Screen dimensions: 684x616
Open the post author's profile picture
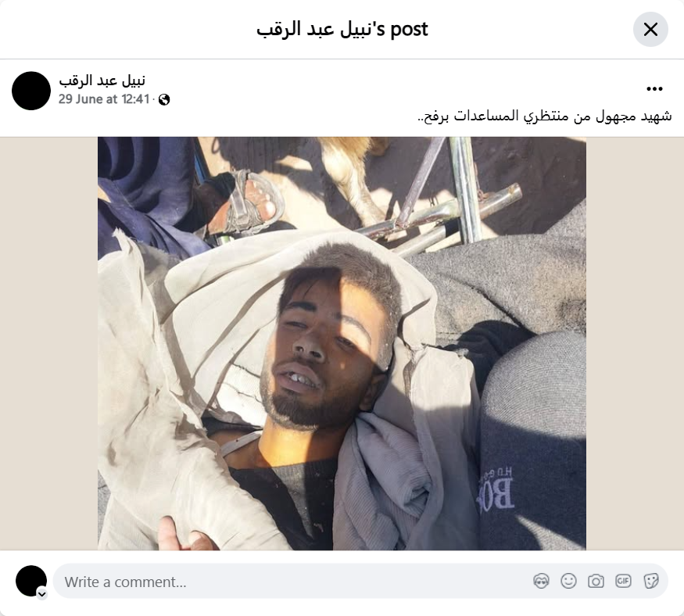click(31, 91)
